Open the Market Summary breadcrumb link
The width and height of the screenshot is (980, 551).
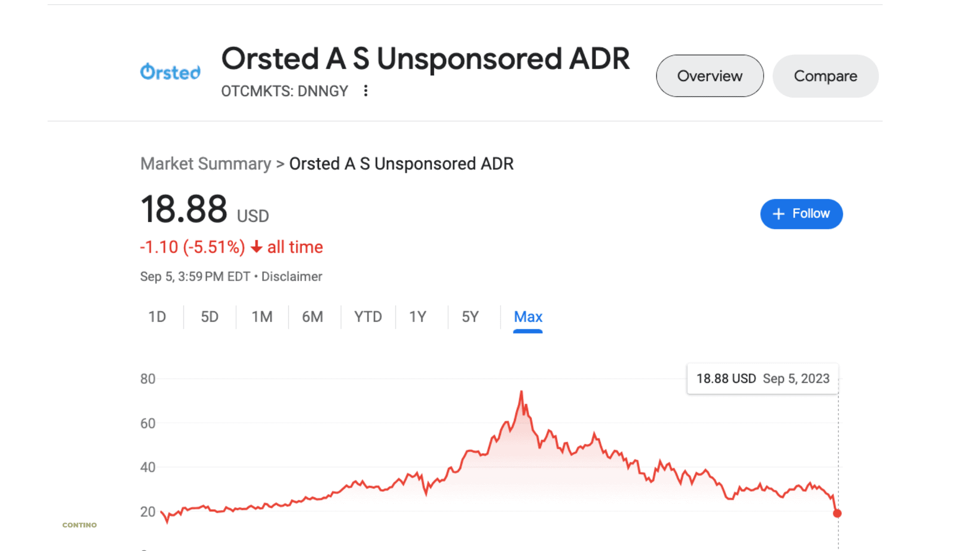coord(205,164)
